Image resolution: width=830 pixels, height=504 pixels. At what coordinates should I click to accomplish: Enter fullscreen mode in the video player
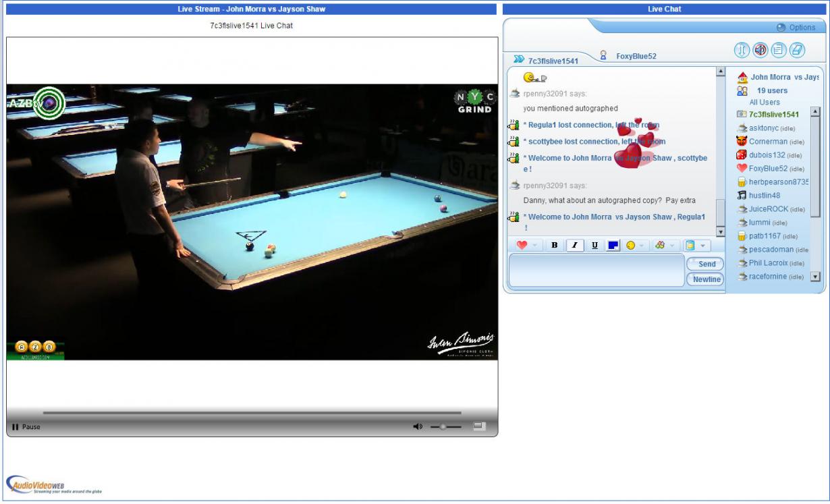pos(479,426)
